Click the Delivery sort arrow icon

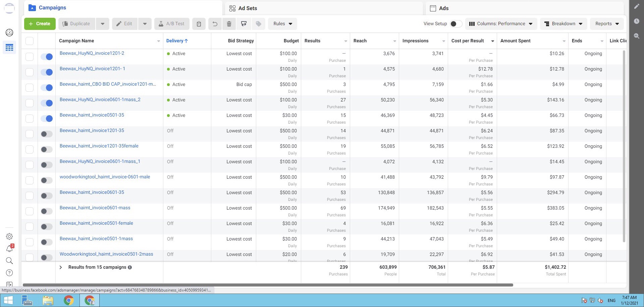coord(186,41)
